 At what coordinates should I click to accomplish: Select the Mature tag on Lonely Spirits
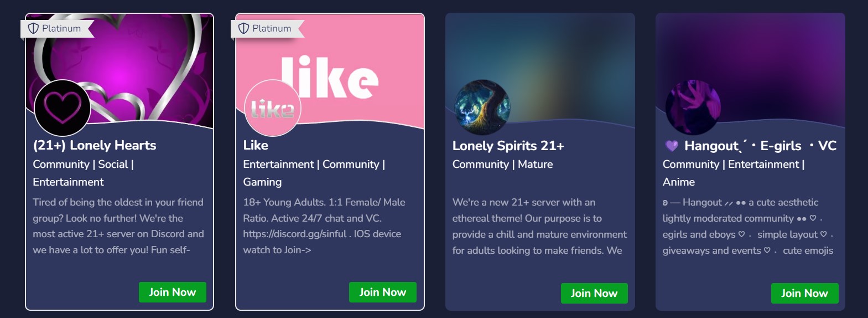pyautogui.click(x=535, y=164)
